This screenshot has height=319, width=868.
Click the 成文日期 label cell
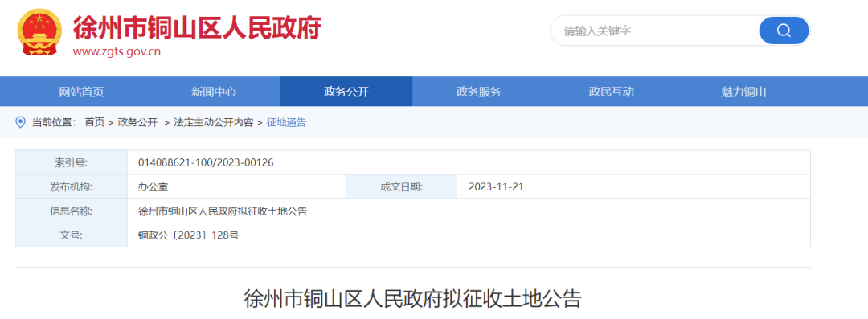(x=401, y=187)
